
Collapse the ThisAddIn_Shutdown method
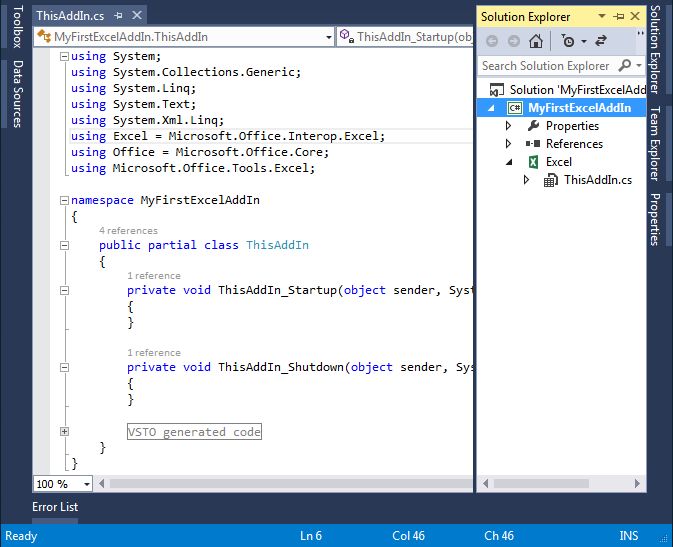click(x=64, y=367)
